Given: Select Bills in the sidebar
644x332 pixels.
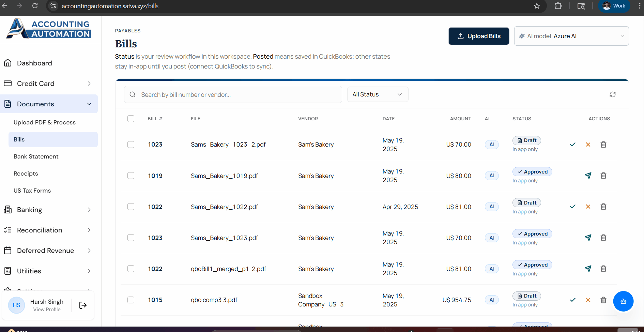Looking at the screenshot, I should [53, 139].
